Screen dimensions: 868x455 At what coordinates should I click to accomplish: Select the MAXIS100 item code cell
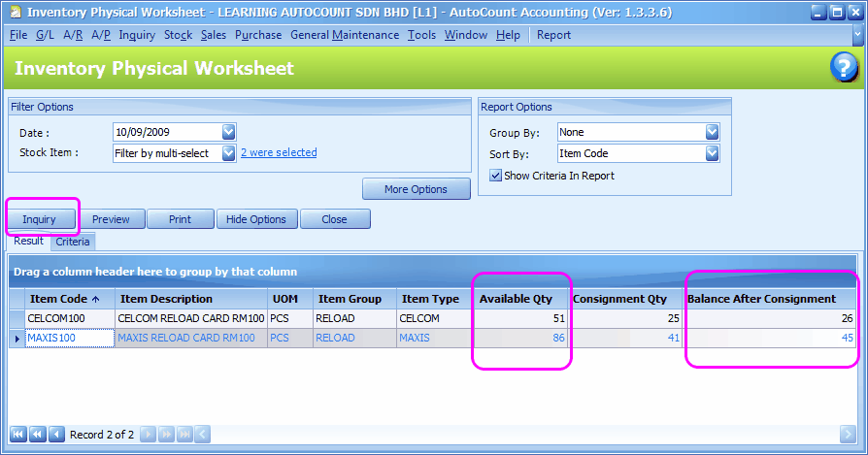tap(70, 338)
